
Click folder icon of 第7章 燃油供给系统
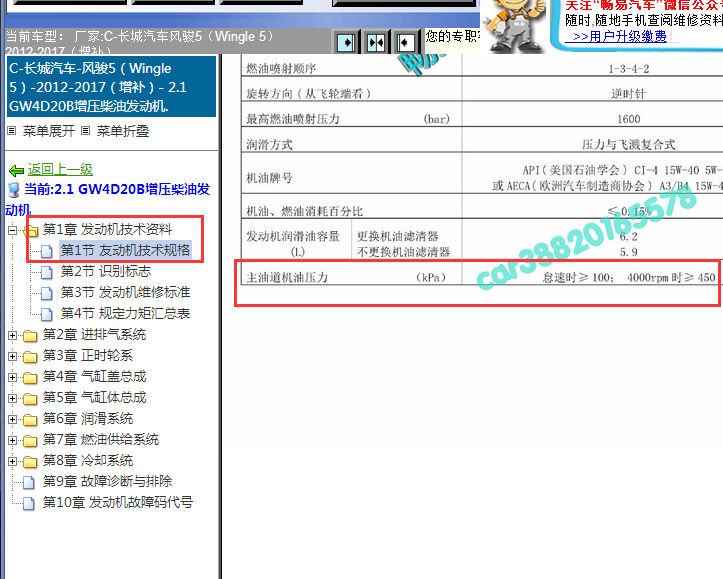30,441
